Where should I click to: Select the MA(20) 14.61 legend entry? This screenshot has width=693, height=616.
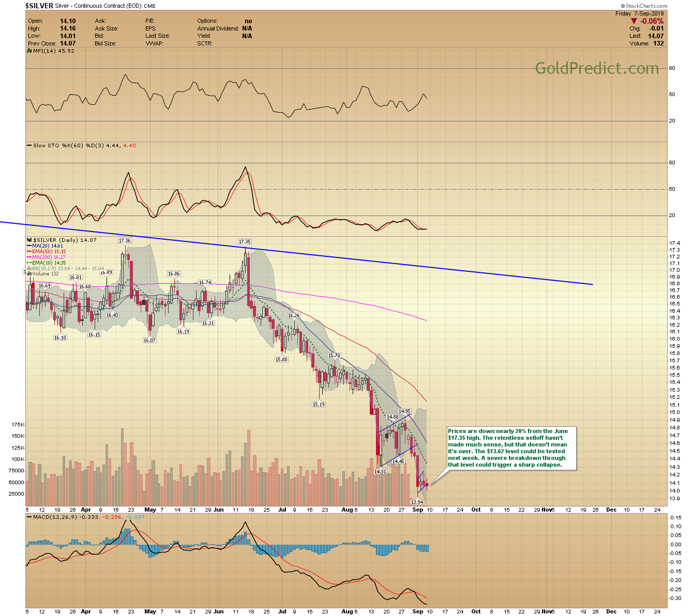coord(49,246)
